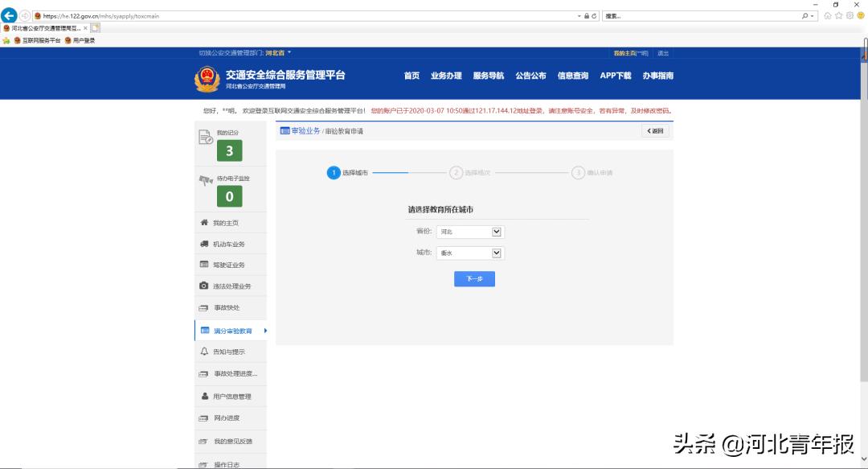The width and height of the screenshot is (868, 469).
Task: Select the home icon for 我的主页
Action: [203, 222]
